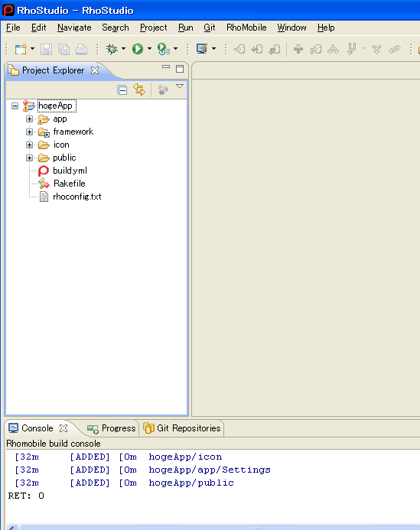Open the Debug configurations dropdown arrow

(x=123, y=49)
